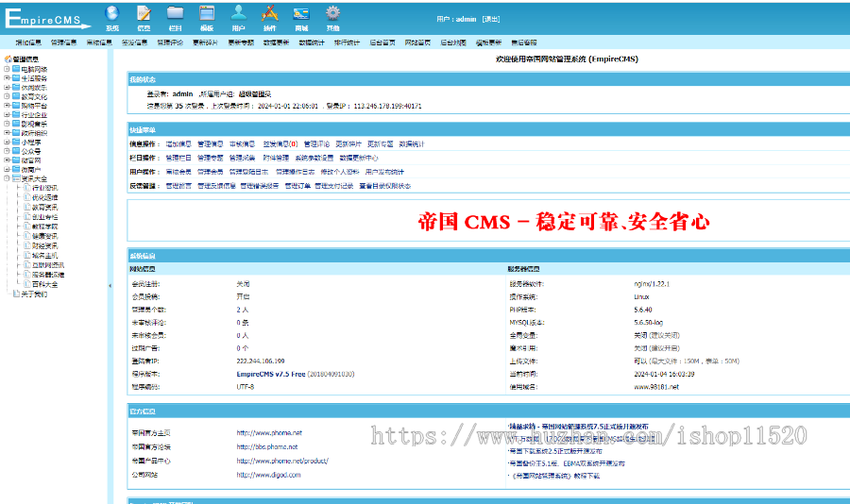Select 管理评论 in the secondary menu bar

point(170,42)
